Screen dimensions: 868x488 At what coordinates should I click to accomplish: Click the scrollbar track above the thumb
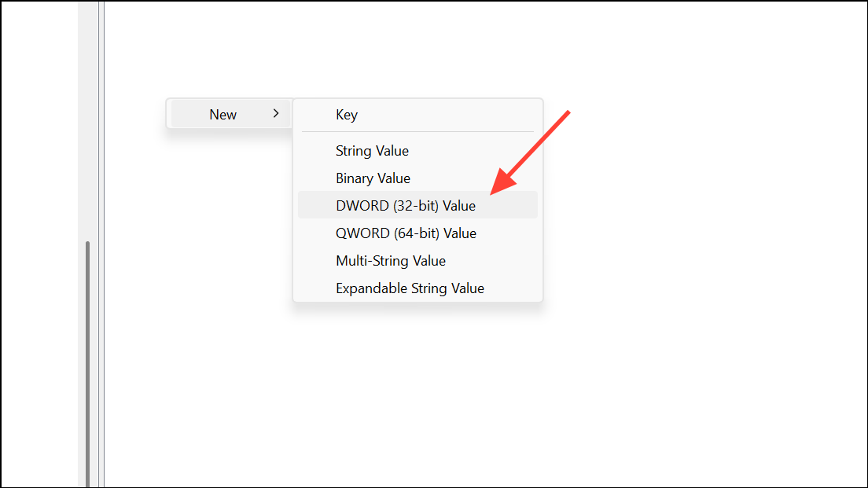pyautogui.click(x=88, y=118)
